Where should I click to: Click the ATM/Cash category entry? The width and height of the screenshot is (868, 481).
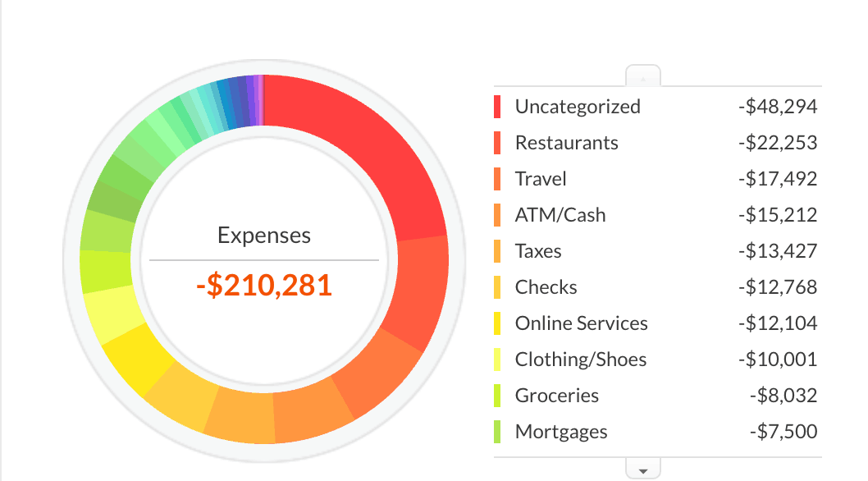coord(560,215)
